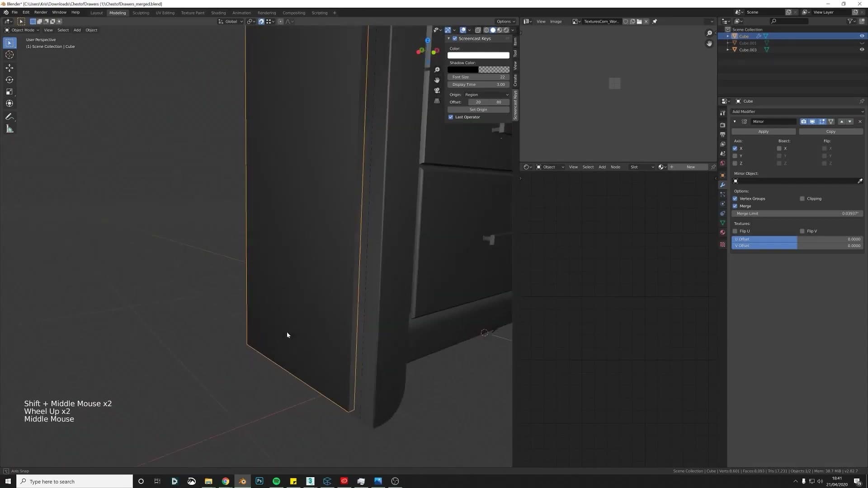This screenshot has height=488, width=868.
Task: Open the Object Data properties tab (green triangle)
Action: click(x=722, y=223)
